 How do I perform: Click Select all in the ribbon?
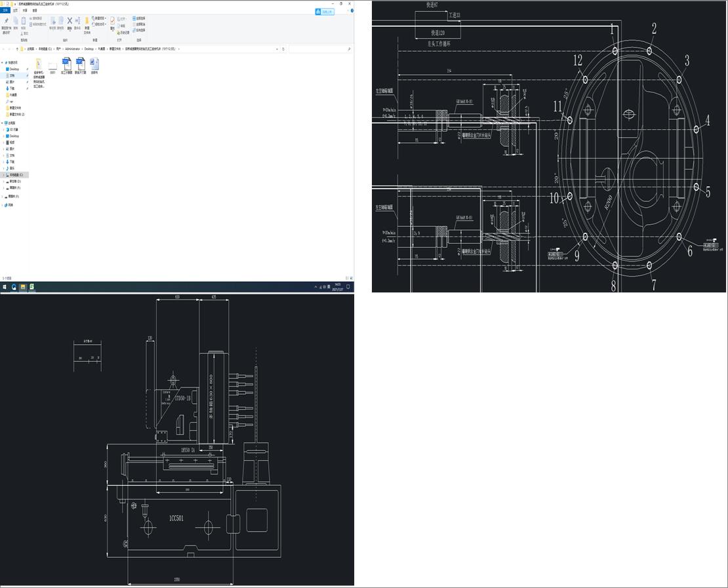point(139,18)
